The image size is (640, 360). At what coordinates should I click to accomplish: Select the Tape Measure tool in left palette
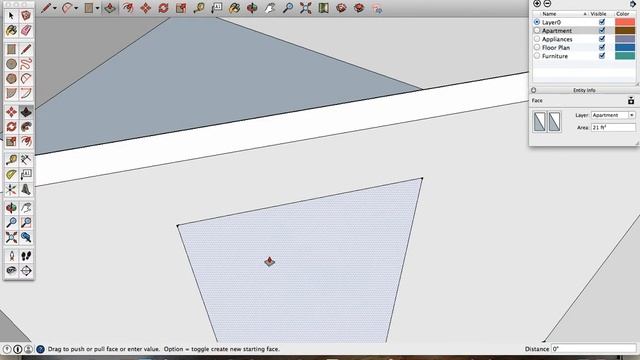point(11,160)
